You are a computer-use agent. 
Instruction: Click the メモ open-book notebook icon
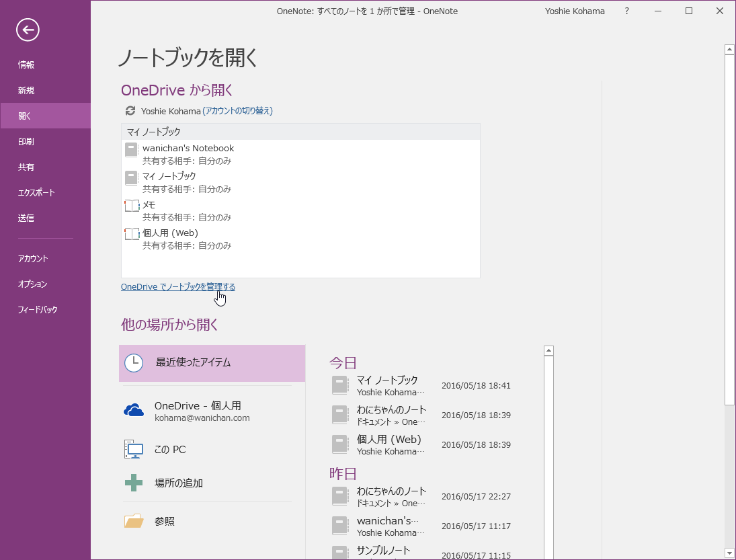pyautogui.click(x=132, y=206)
